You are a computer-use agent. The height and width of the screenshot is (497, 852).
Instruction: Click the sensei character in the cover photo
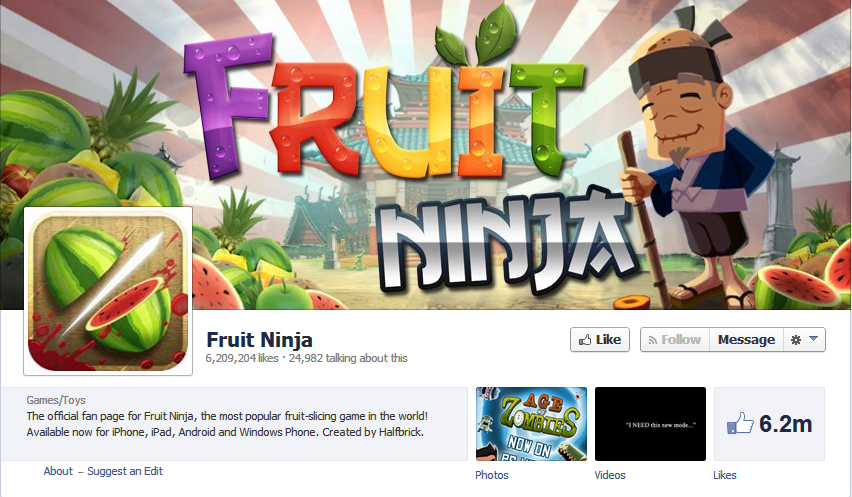[x=698, y=163]
